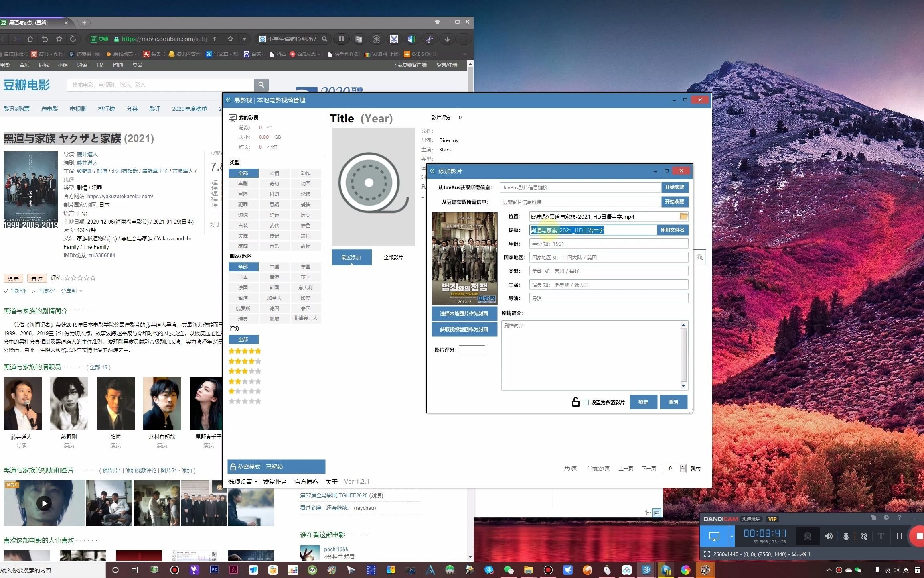Image resolution: width=924 pixels, height=578 pixels.
Task: Click page number spinner up arrow
Action: point(683,466)
